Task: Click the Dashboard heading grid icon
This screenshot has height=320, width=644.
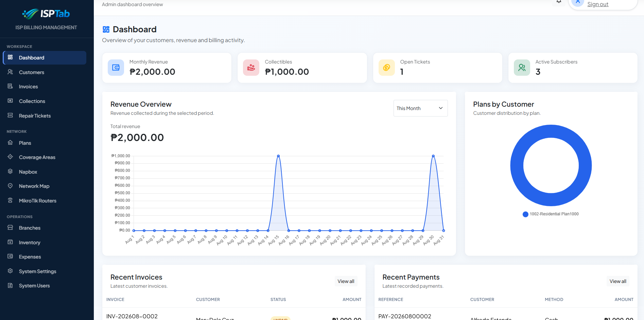Action: (x=106, y=30)
